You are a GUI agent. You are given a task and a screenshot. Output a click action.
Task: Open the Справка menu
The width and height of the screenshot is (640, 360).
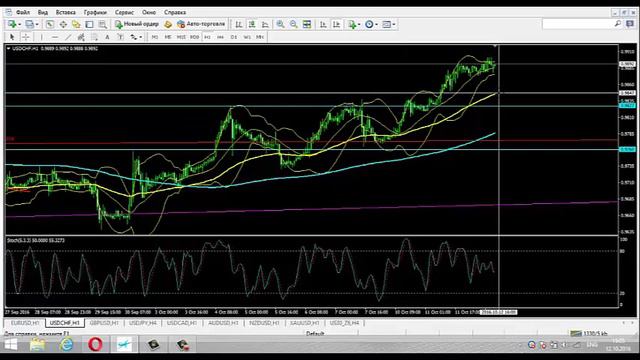coord(175,13)
